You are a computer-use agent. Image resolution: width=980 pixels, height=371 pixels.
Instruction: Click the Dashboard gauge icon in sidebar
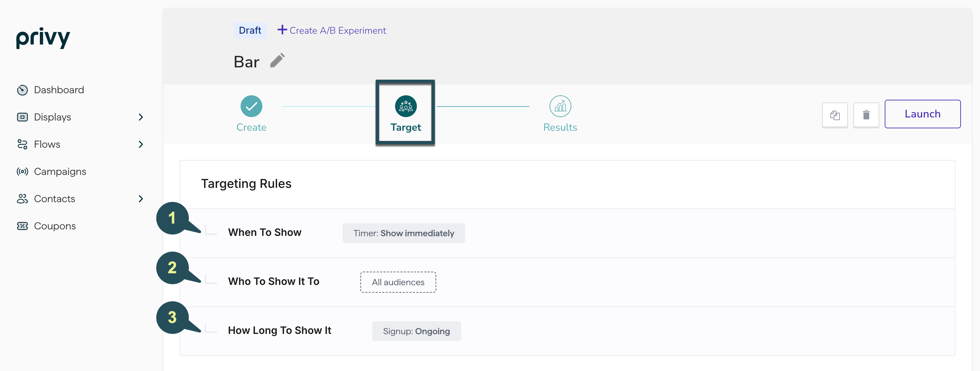22,90
